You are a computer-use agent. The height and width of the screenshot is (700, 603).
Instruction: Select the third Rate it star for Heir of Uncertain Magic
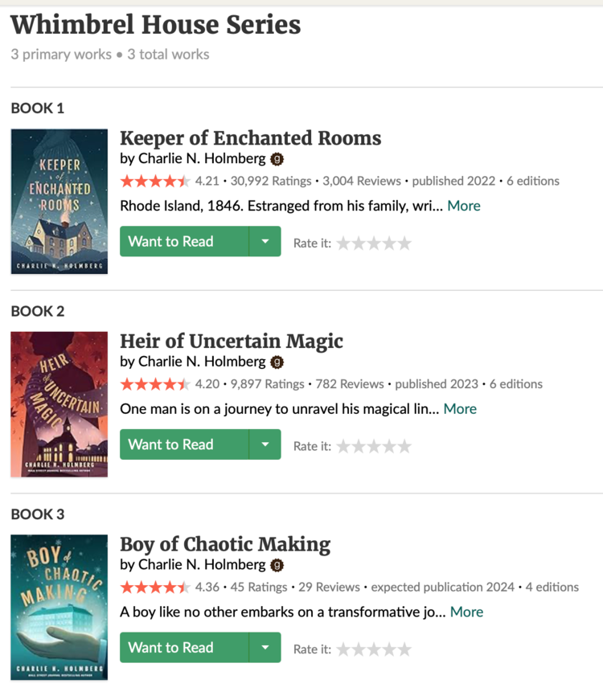click(375, 446)
